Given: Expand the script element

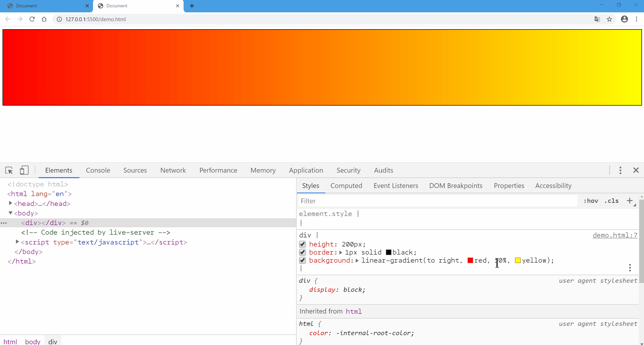Looking at the screenshot, I should click(17, 242).
